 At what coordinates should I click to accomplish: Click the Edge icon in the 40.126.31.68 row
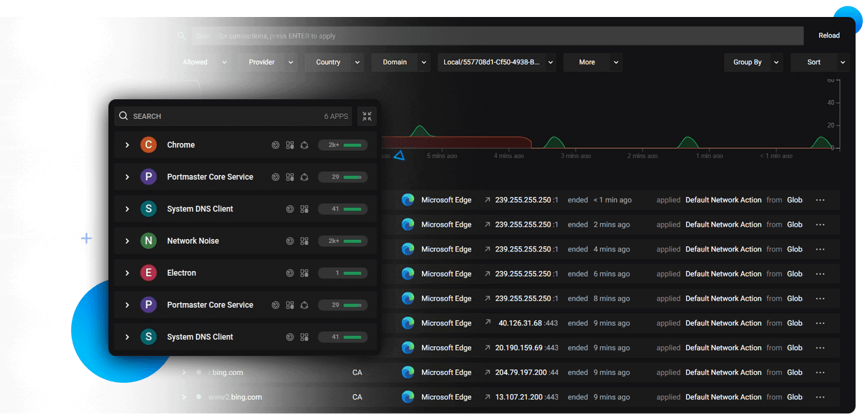coord(408,323)
